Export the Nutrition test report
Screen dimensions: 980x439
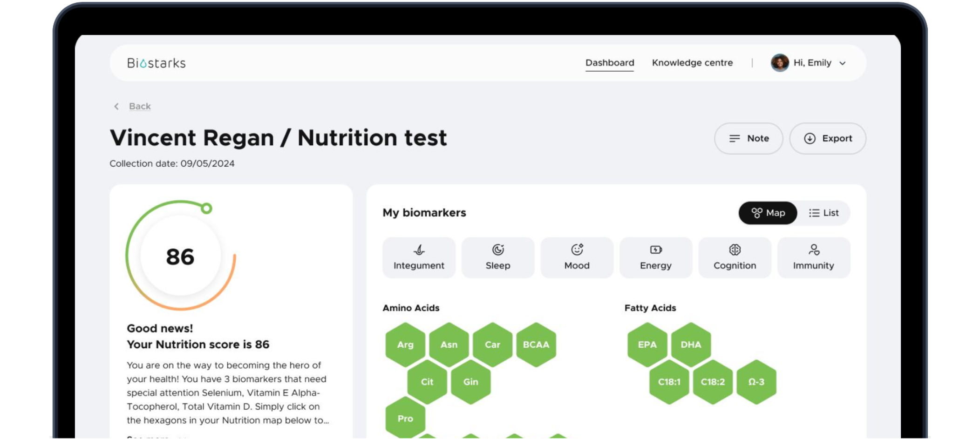(828, 138)
